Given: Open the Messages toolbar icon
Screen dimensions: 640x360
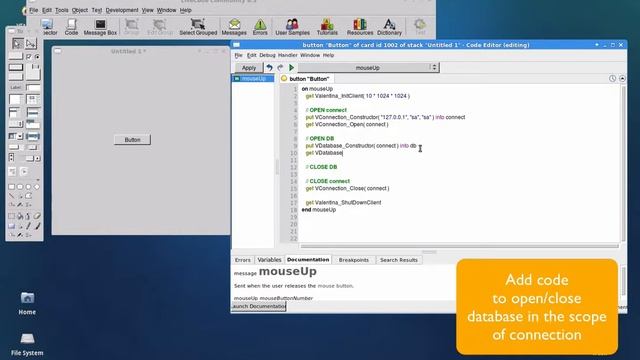Looking at the screenshot, I should pyautogui.click(x=234, y=27).
